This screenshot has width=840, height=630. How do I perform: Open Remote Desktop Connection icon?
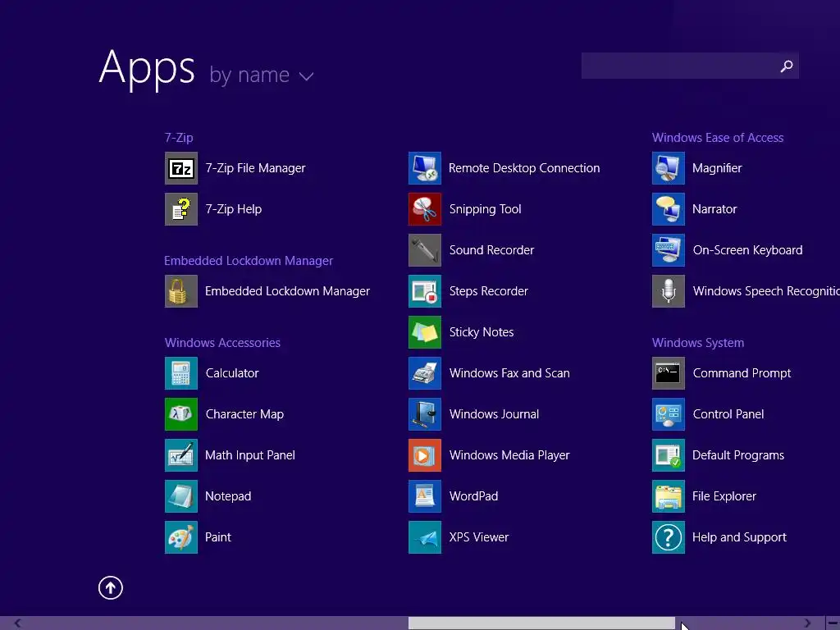click(x=425, y=168)
